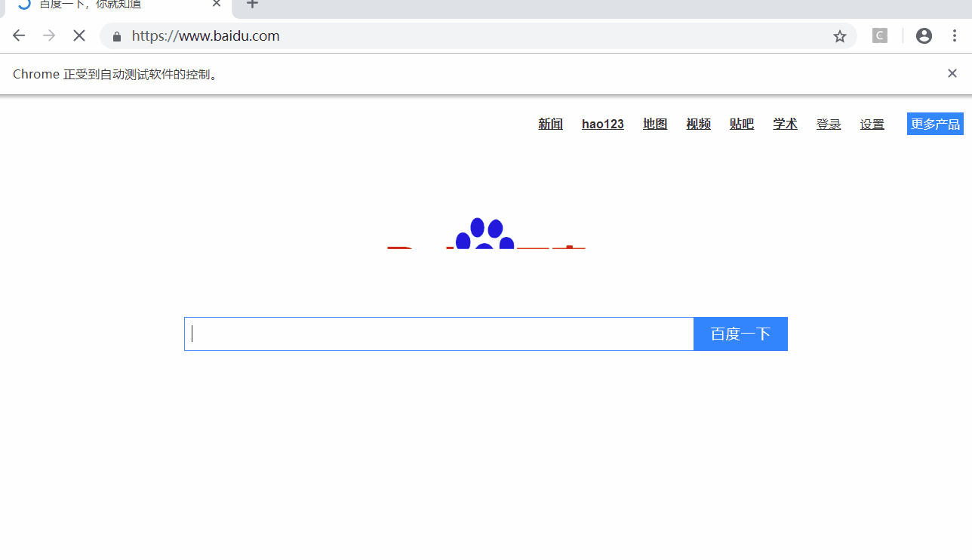Open the 地图 maps link
Image resolution: width=972 pixels, height=560 pixels.
tap(655, 124)
